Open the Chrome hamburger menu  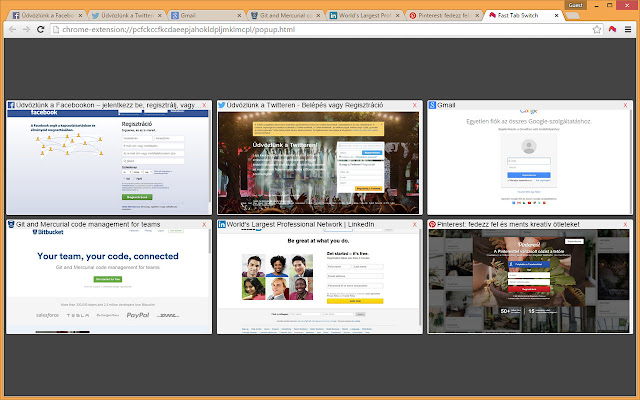coord(628,29)
